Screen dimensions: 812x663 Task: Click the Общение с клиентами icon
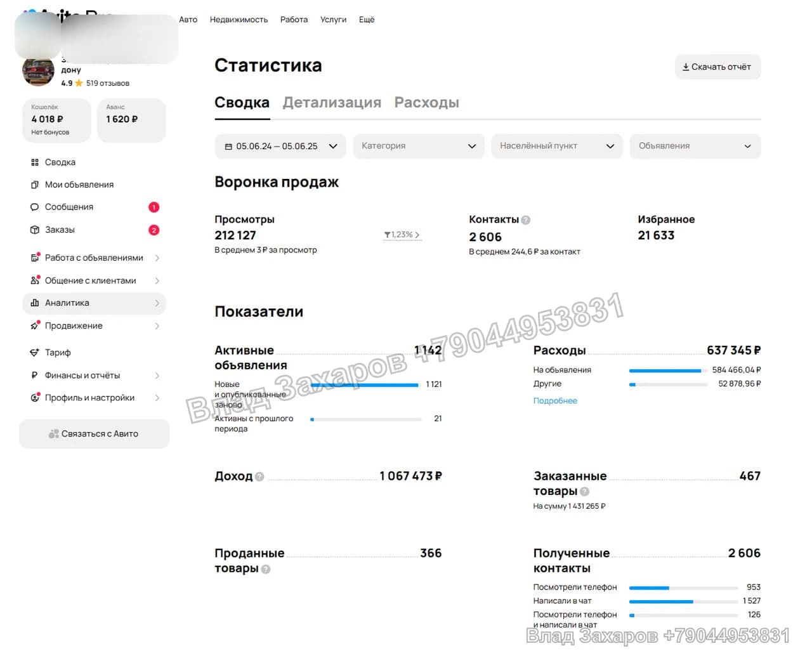(36, 280)
